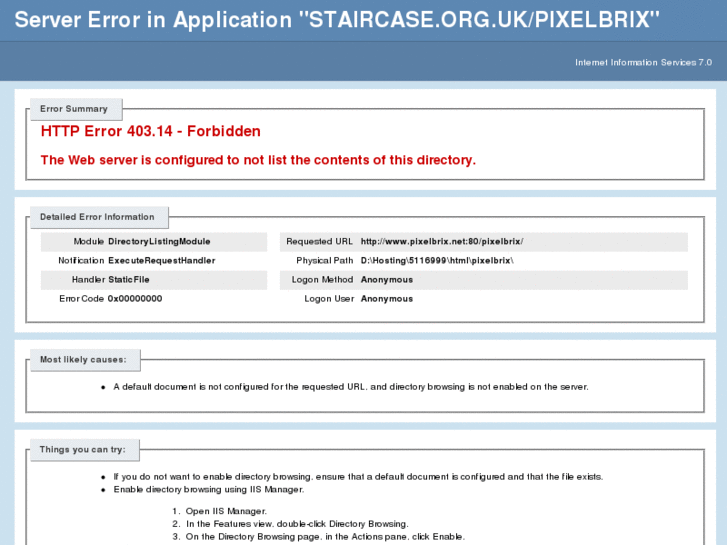Select the 0x00000000 error code value

pyautogui.click(x=135, y=299)
